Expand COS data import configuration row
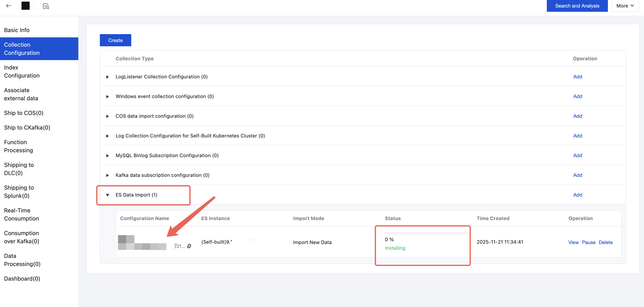The image size is (644, 307). 108,116
